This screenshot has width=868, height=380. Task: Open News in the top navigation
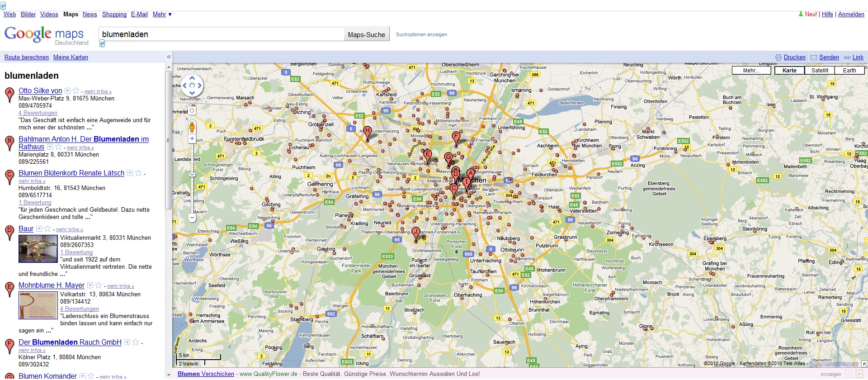tap(90, 14)
